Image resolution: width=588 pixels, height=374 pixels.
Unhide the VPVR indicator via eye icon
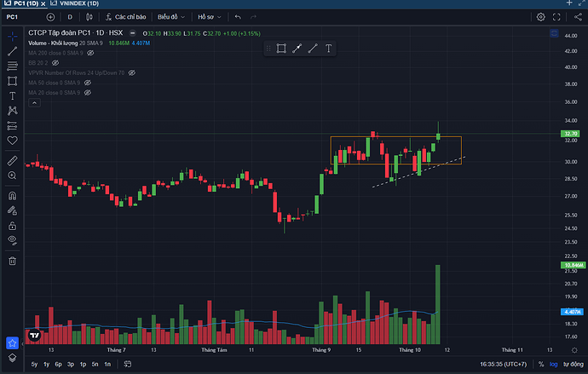pyautogui.click(x=132, y=73)
